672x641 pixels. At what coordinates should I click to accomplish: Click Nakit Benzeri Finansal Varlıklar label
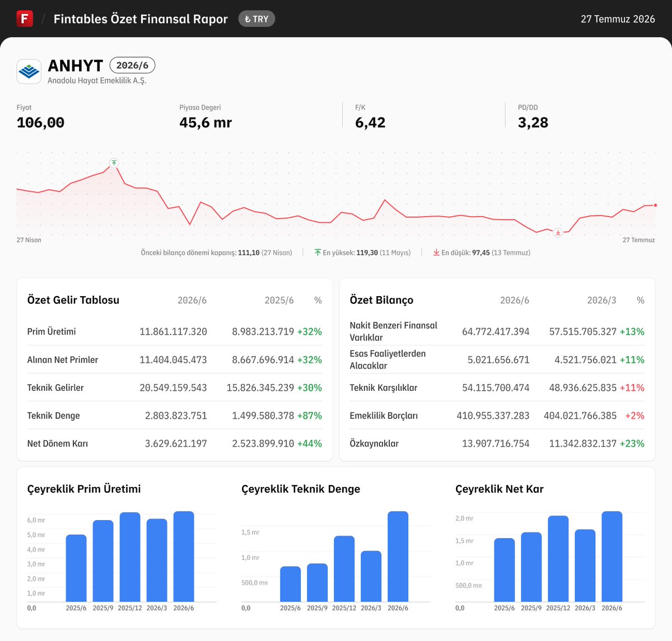[x=394, y=331]
